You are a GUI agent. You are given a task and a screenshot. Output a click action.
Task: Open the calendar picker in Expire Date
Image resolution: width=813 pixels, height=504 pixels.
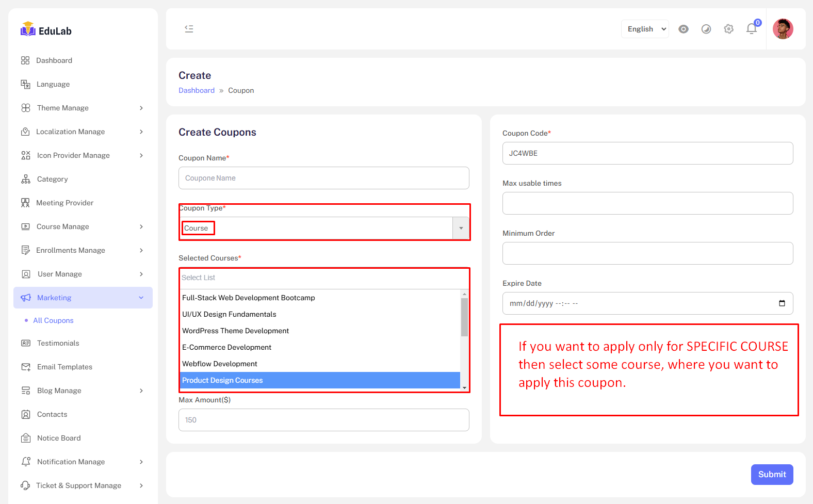click(782, 303)
